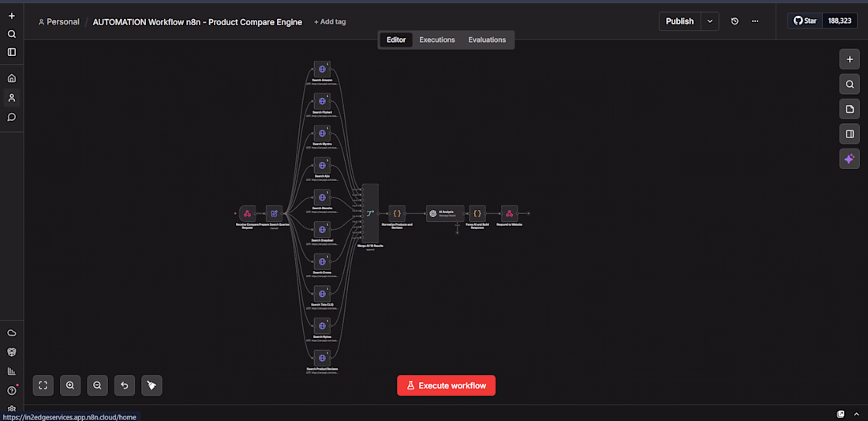Go to Home via sidebar house icon
Viewport: 868px width, 421px height.
click(x=12, y=78)
